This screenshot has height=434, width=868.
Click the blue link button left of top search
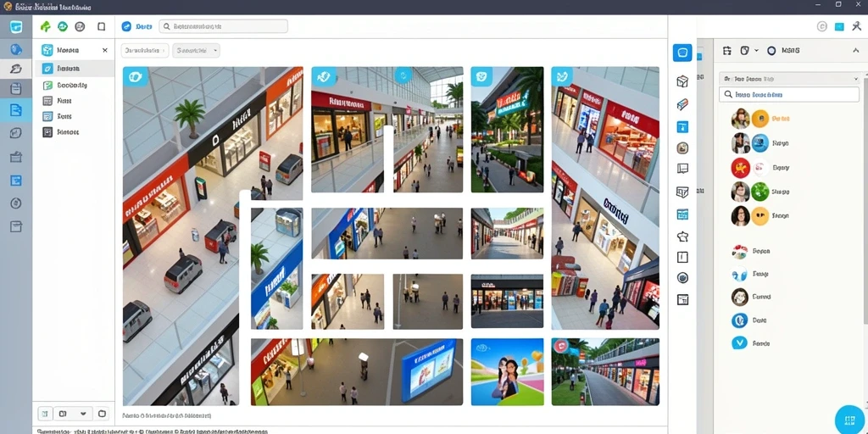[136, 26]
